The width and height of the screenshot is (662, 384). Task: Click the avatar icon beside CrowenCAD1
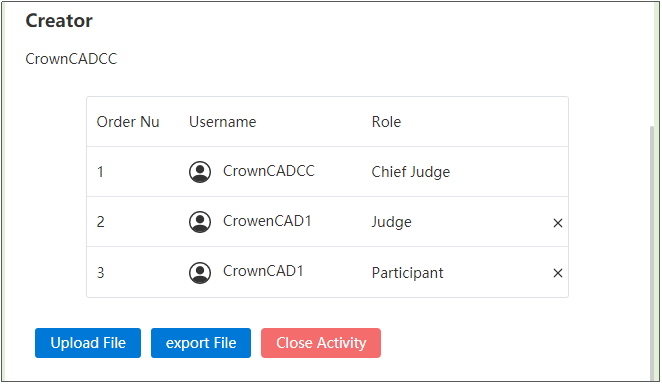pos(200,222)
